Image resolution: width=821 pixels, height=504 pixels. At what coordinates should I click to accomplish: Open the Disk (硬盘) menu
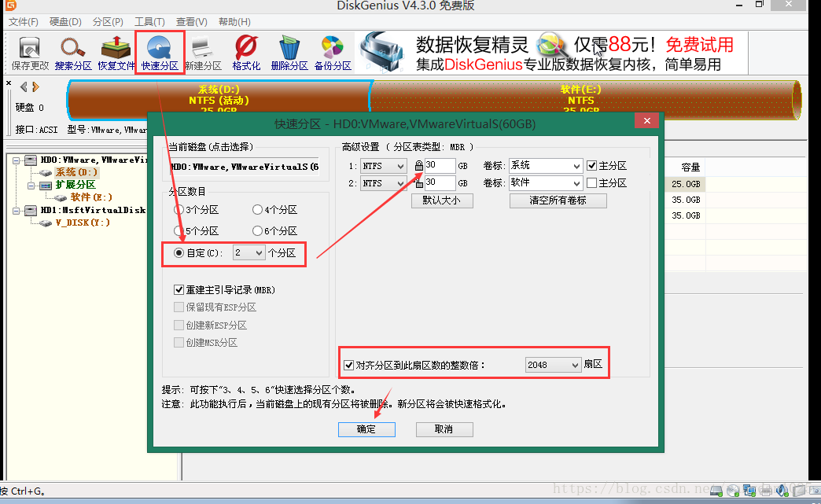(65, 22)
